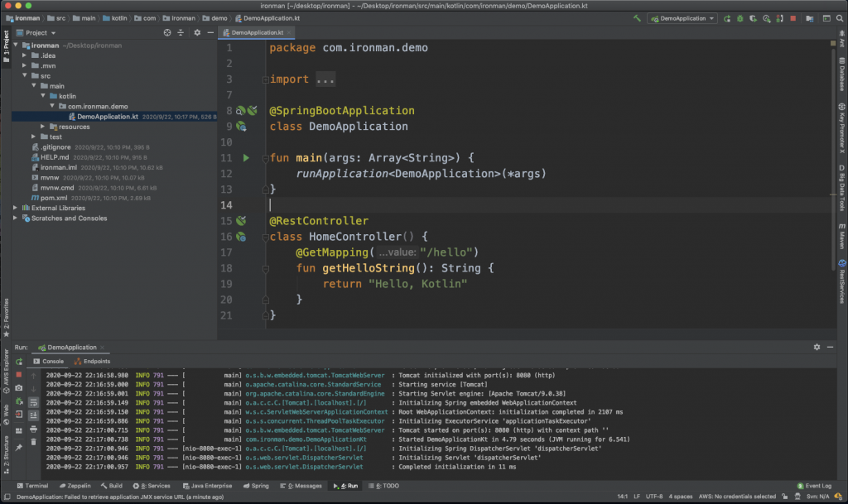Toggle soft-wrap in the console

point(33,402)
